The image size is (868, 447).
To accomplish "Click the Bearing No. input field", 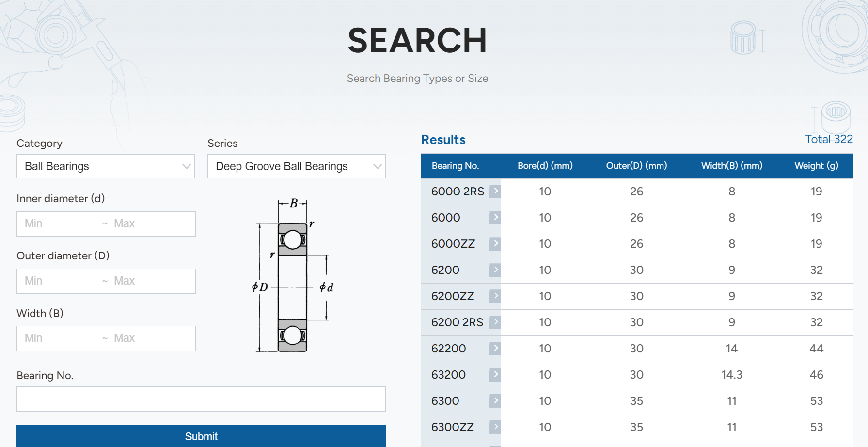I will click(x=201, y=399).
